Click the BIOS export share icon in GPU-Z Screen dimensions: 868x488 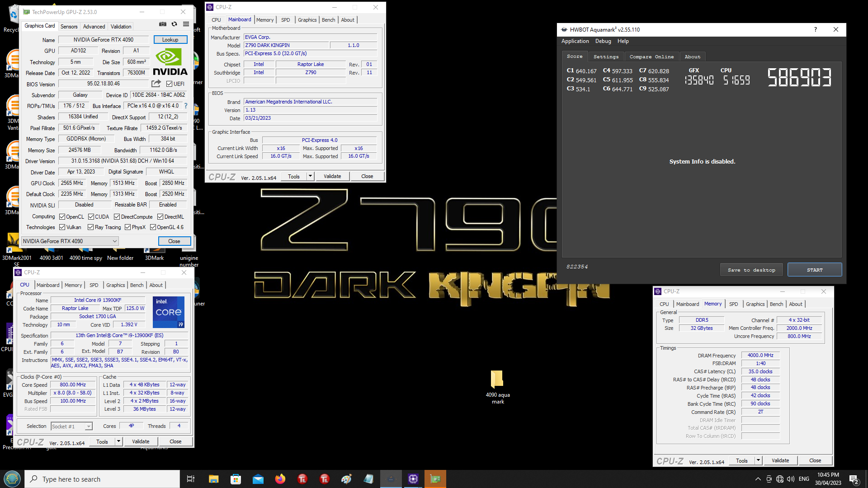156,84
